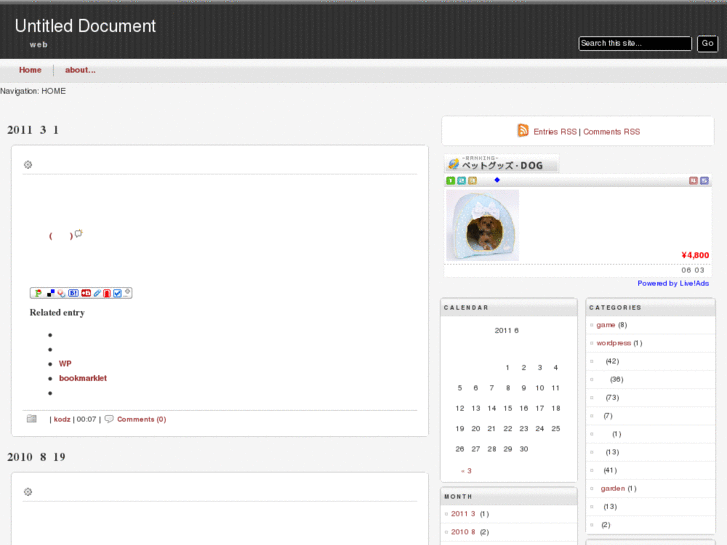Click the CATEGORIES panel header

point(650,308)
